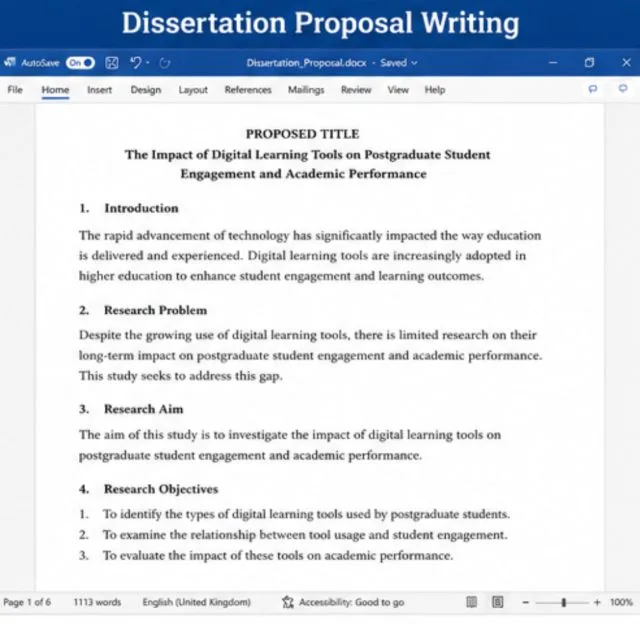
Task: Open the Help tab
Action: point(435,90)
